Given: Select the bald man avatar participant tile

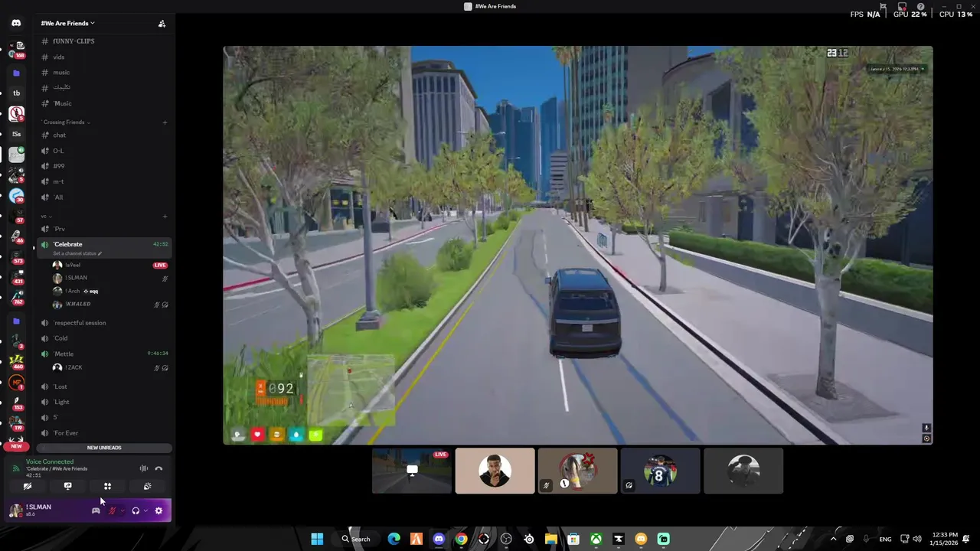Looking at the screenshot, I should tap(495, 471).
